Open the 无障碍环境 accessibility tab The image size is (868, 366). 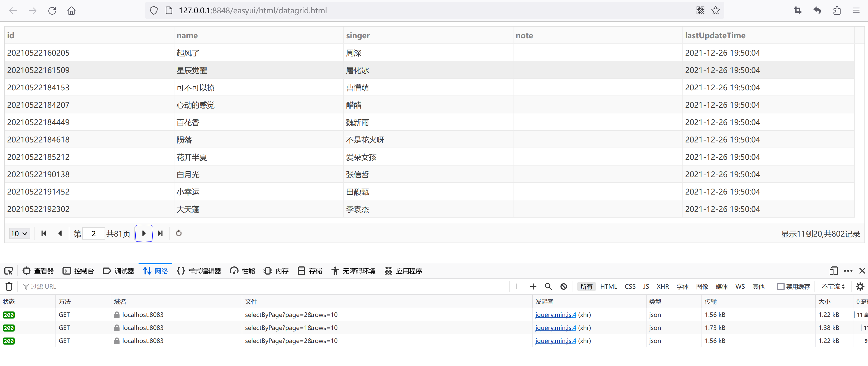click(x=353, y=271)
